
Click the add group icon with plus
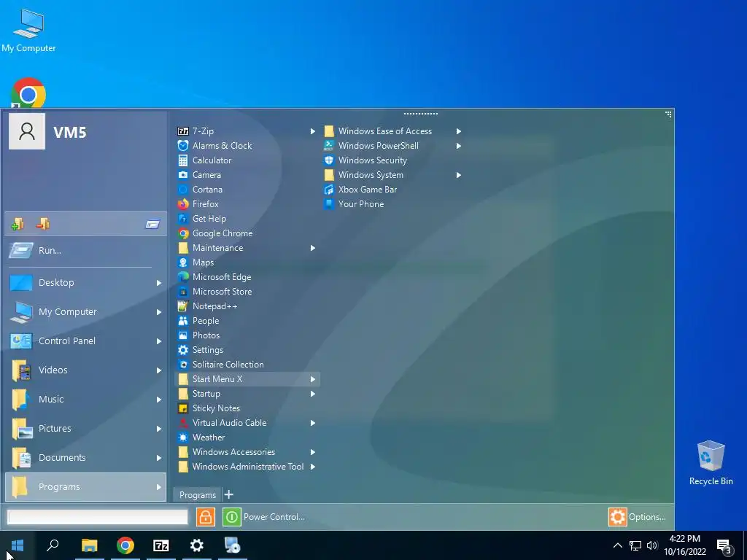pyautogui.click(x=18, y=223)
